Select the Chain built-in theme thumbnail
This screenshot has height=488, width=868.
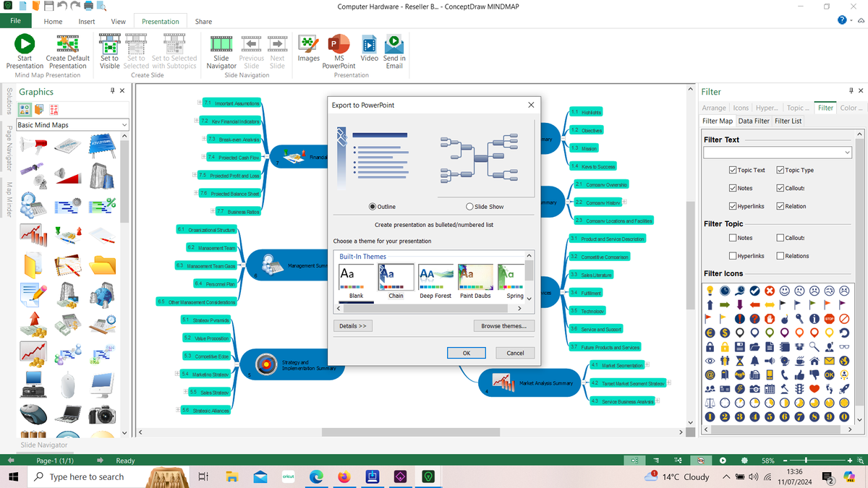click(395, 277)
